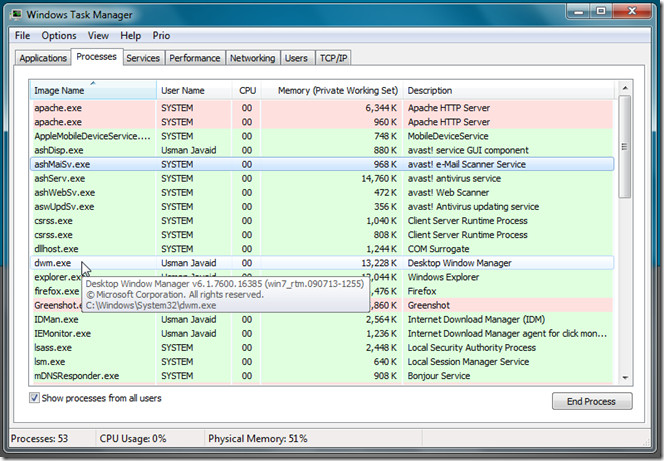Viewport: 664px width, 461px height.
Task: Click the 14,760 K memory value
Action: pyautogui.click(x=379, y=179)
